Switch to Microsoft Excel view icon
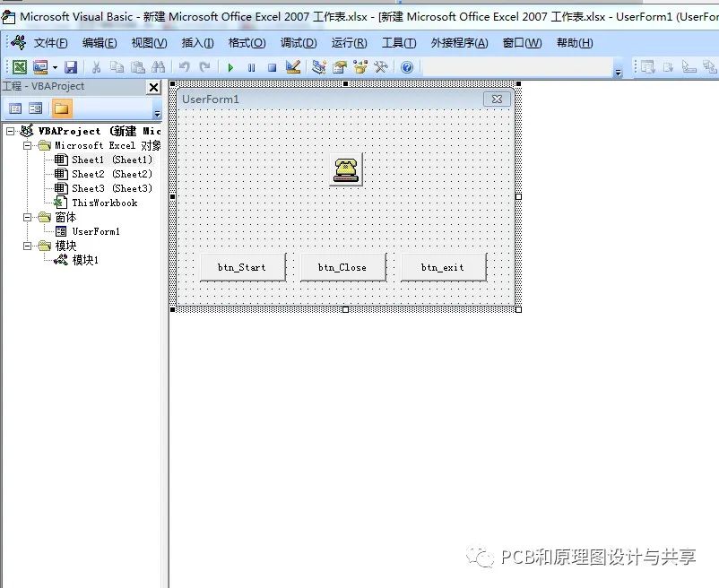Image resolution: width=719 pixels, height=588 pixels. click(x=19, y=67)
